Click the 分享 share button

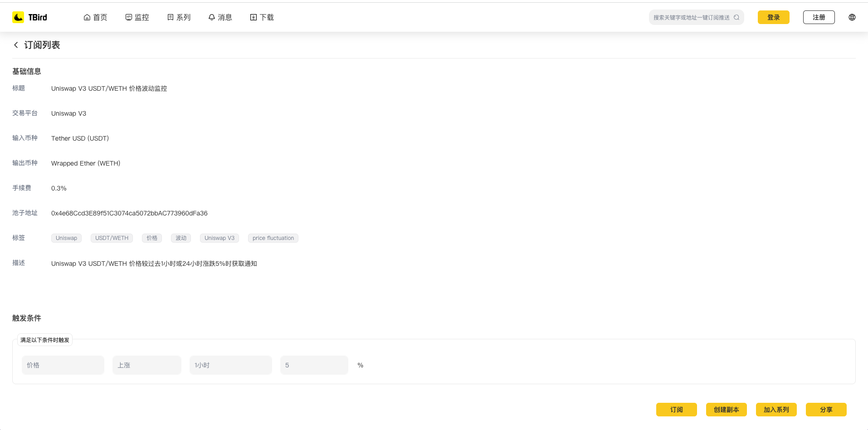[826, 410]
